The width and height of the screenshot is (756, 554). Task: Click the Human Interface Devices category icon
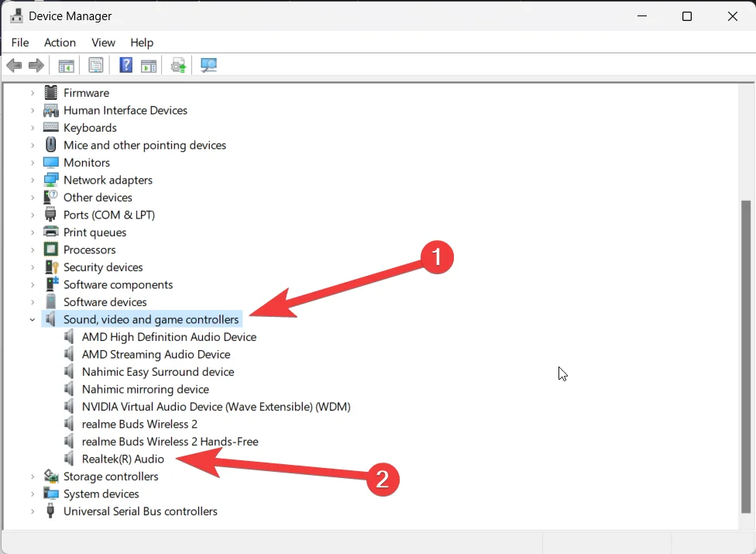[50, 111]
